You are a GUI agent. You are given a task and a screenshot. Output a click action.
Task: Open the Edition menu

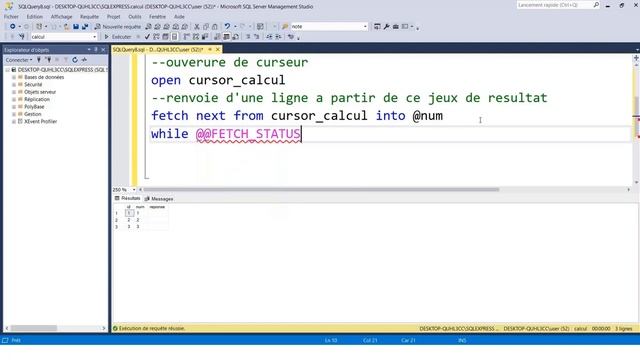click(x=35, y=17)
